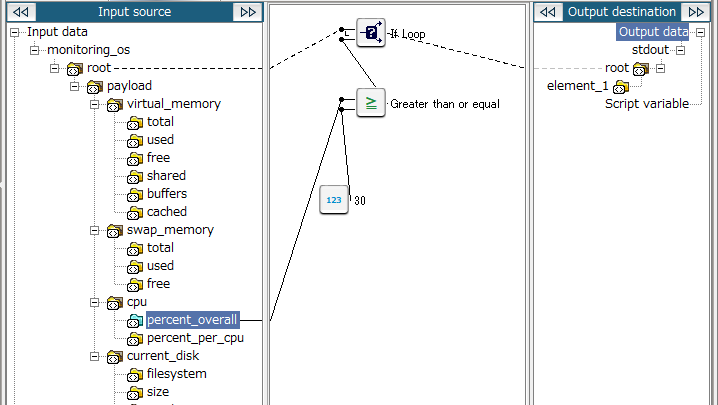This screenshot has height=405, width=718.
Task: Collapse the swap_memory tree node
Action: (x=95, y=230)
